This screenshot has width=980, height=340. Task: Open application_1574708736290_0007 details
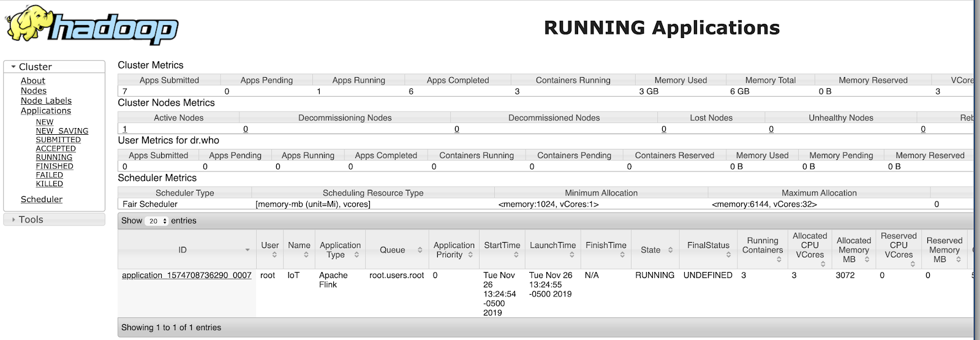point(187,276)
